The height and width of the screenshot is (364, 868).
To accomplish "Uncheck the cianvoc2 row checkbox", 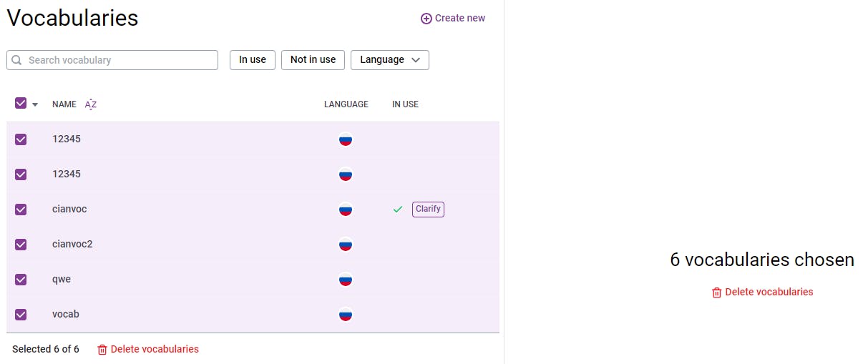I will click(21, 245).
